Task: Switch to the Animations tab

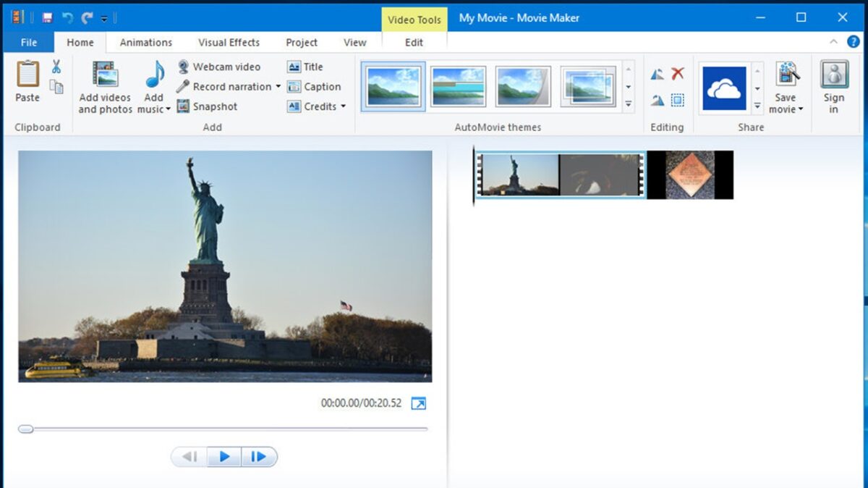Action: pos(146,42)
